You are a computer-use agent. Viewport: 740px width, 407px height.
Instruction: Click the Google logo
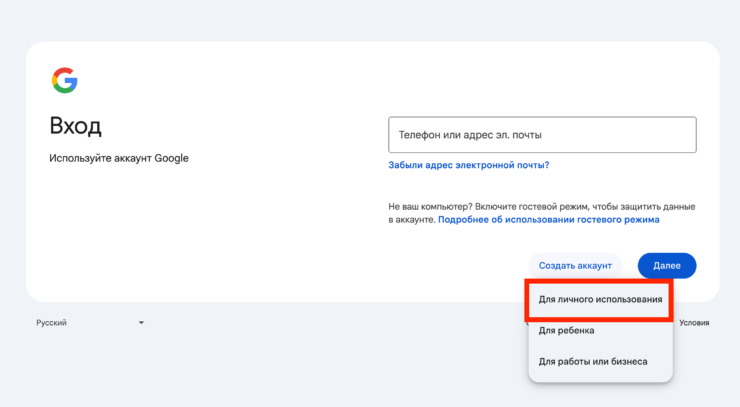click(64, 81)
